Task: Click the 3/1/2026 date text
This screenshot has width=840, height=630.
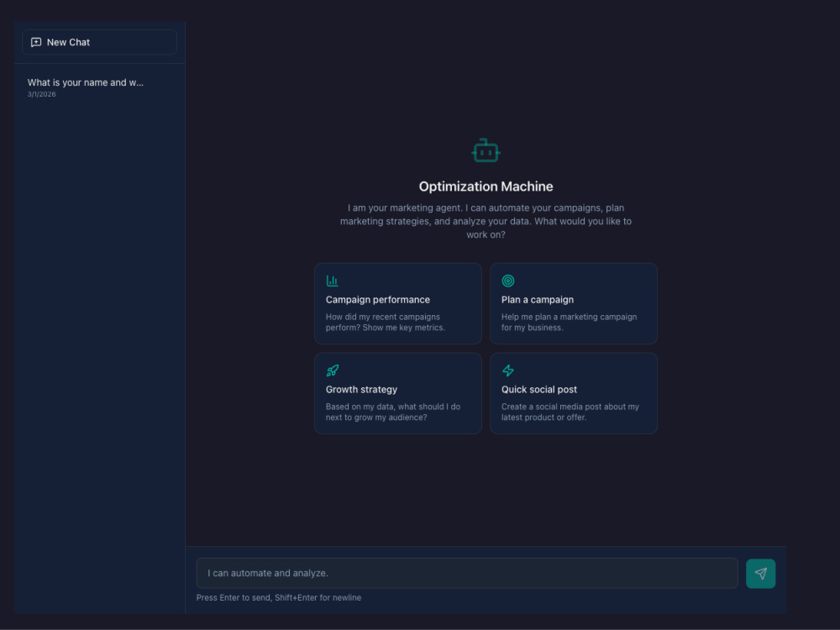Action: coord(42,94)
